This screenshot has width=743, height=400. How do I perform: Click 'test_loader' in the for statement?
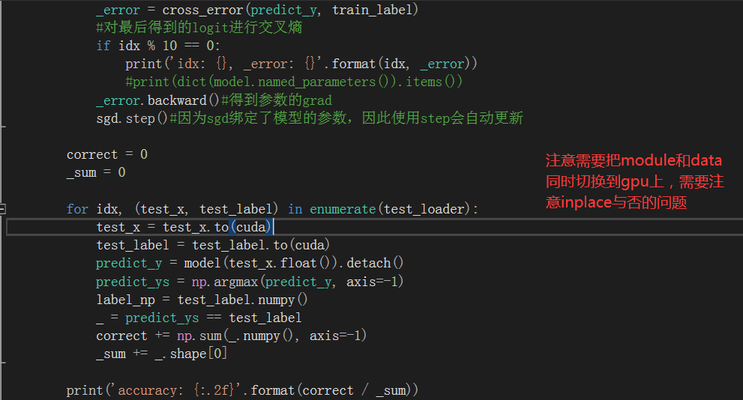tap(430, 208)
